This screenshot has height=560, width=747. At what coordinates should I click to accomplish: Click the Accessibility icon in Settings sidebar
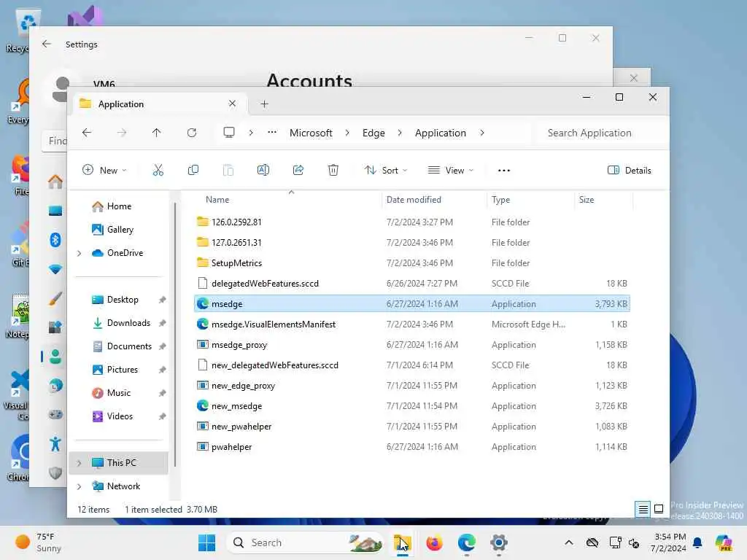[x=55, y=444]
